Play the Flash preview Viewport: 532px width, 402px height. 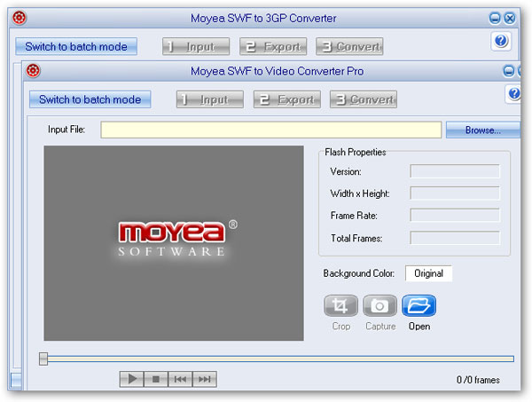tap(131, 379)
